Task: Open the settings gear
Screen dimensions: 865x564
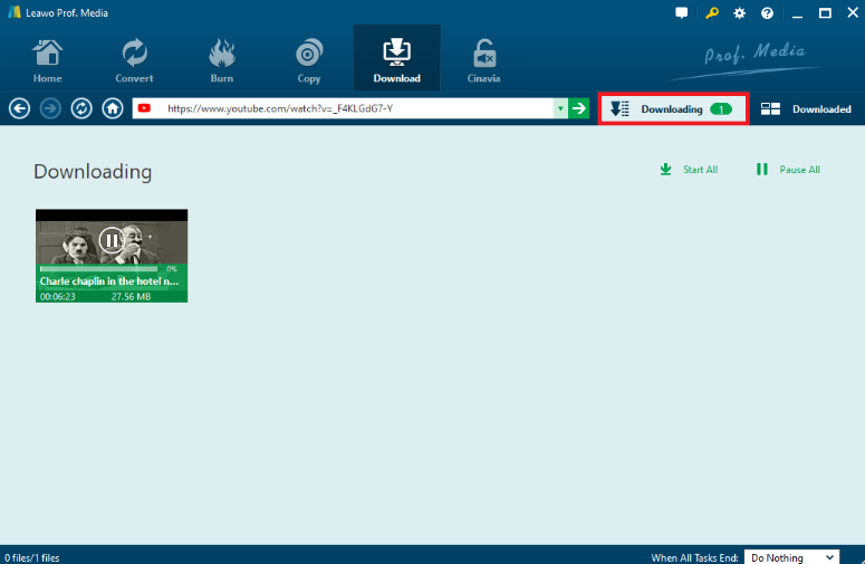Action: tap(739, 13)
